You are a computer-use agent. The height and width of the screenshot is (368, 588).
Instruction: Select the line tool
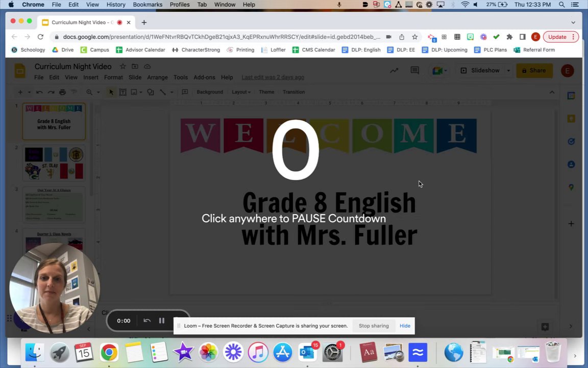point(163,92)
